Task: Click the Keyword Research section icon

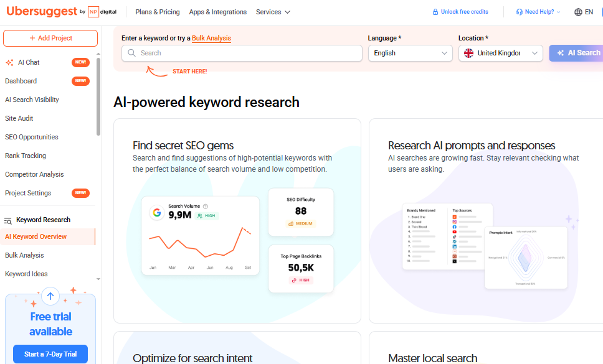Action: tap(8, 220)
